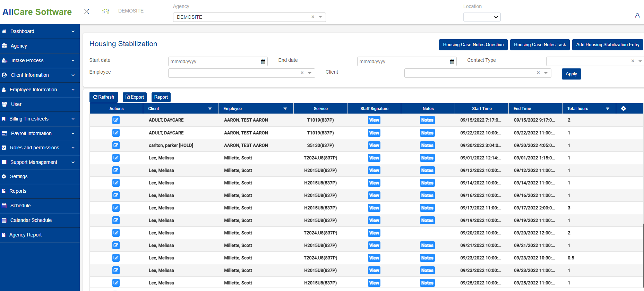Click the Add Housing Stabilization Entry button
This screenshot has width=644, height=291.
[607, 45]
